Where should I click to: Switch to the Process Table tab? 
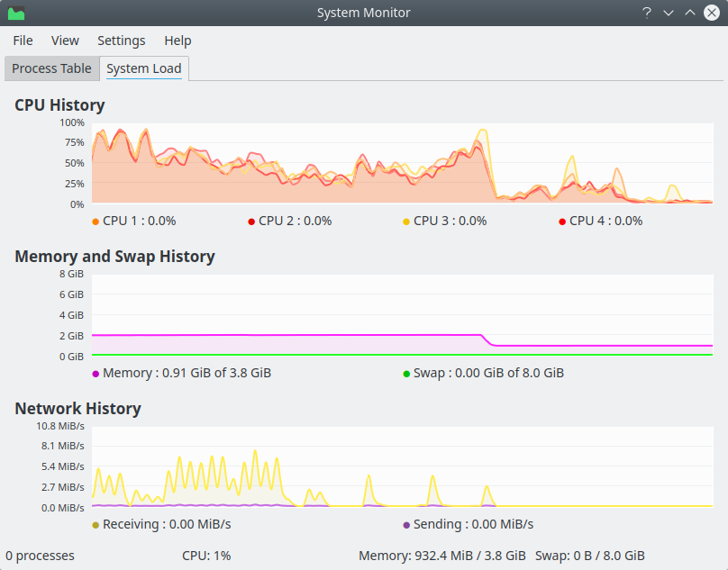(51, 68)
